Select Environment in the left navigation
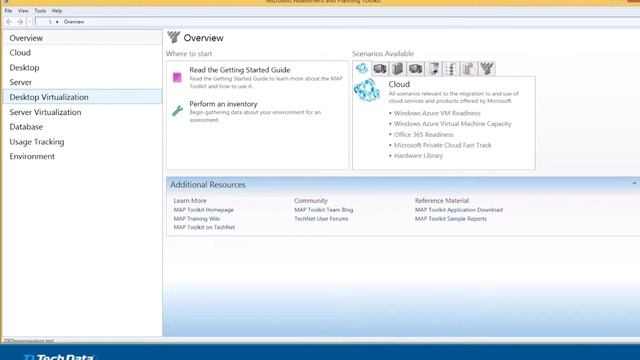 (x=82, y=156)
